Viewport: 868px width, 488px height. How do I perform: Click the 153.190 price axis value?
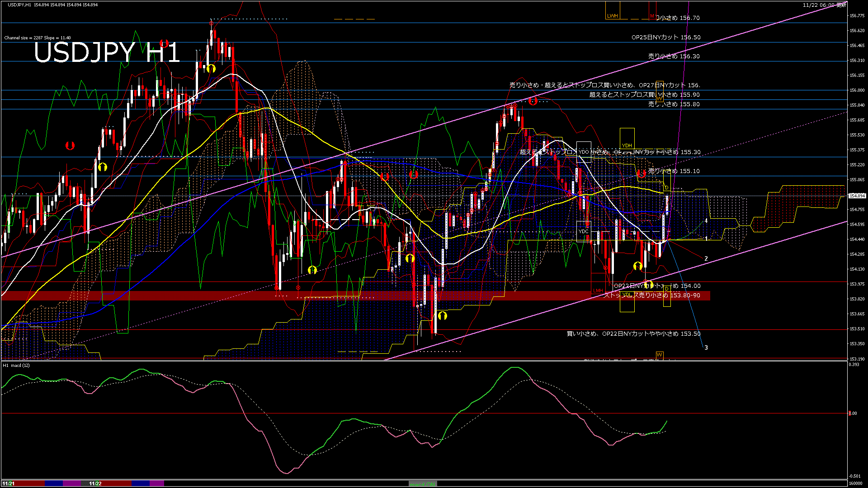(x=857, y=359)
